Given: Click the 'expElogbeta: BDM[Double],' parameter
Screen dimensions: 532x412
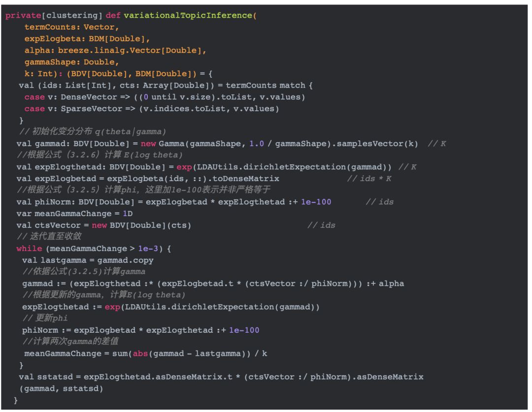Looking at the screenshot, I should 87,39.
